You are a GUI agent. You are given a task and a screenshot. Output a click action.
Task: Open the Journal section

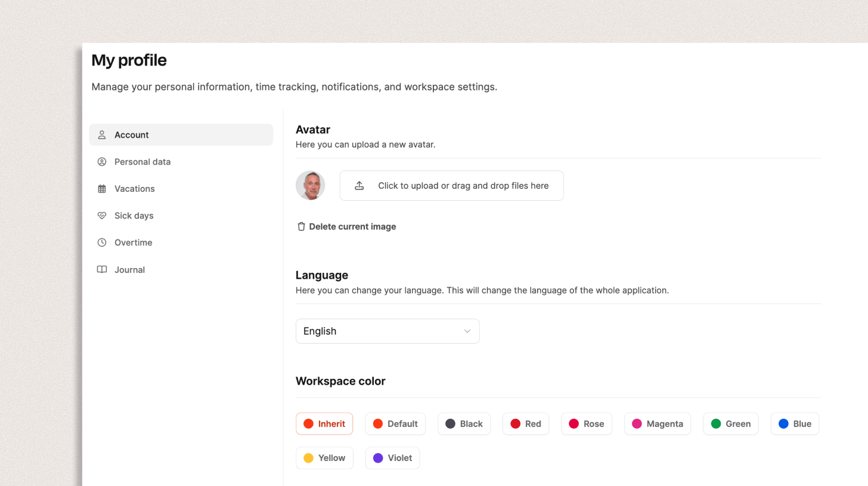(181, 270)
